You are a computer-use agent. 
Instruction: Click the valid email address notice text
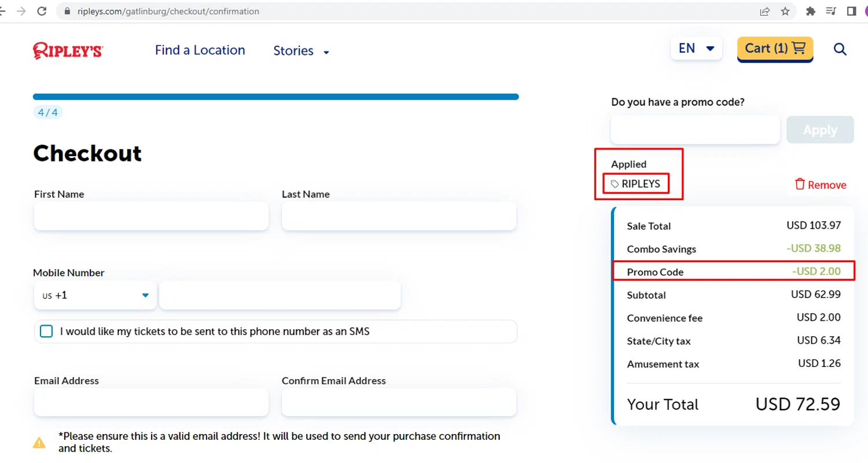[279, 442]
